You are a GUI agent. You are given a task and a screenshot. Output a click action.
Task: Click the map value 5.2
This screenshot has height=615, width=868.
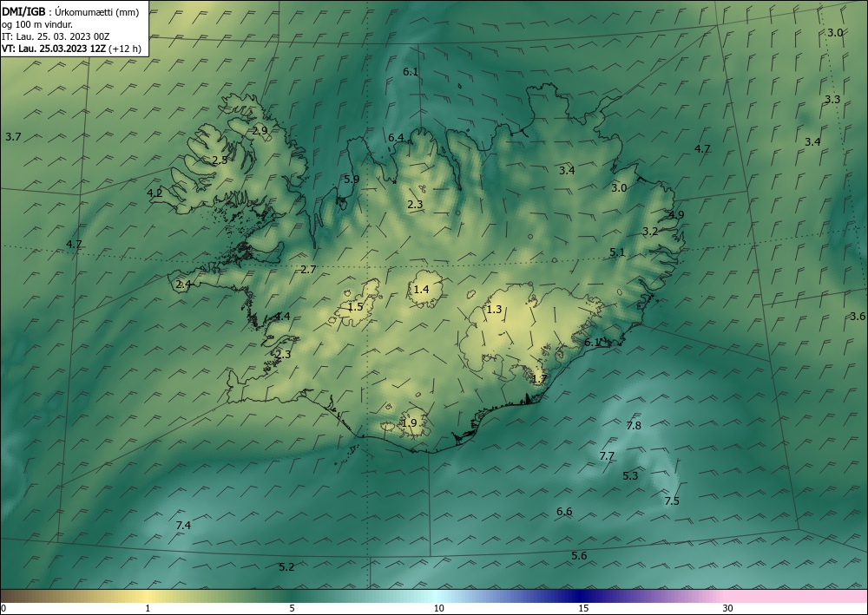click(x=286, y=567)
